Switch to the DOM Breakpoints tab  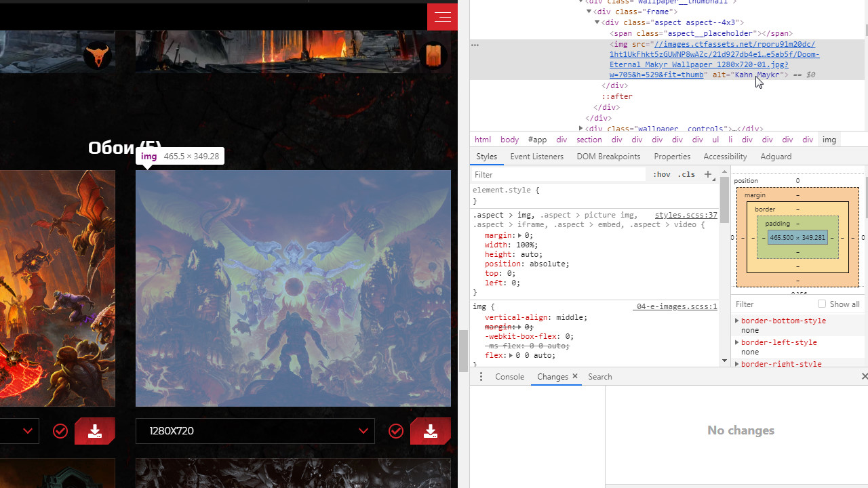click(x=608, y=157)
